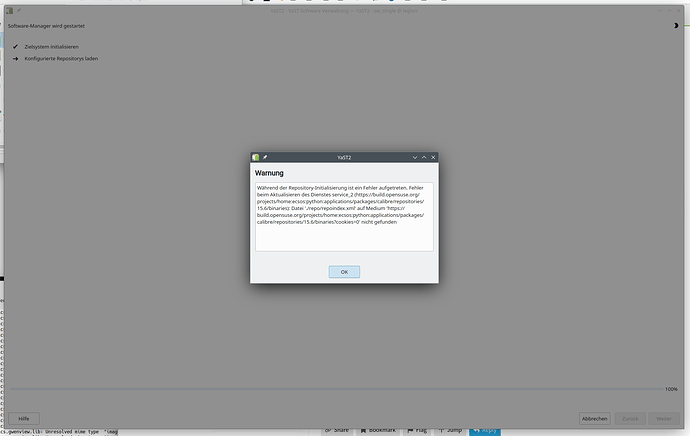Click inside the repository error message box
Image resolution: width=690 pixels, height=436 pixels.
pyautogui.click(x=344, y=217)
